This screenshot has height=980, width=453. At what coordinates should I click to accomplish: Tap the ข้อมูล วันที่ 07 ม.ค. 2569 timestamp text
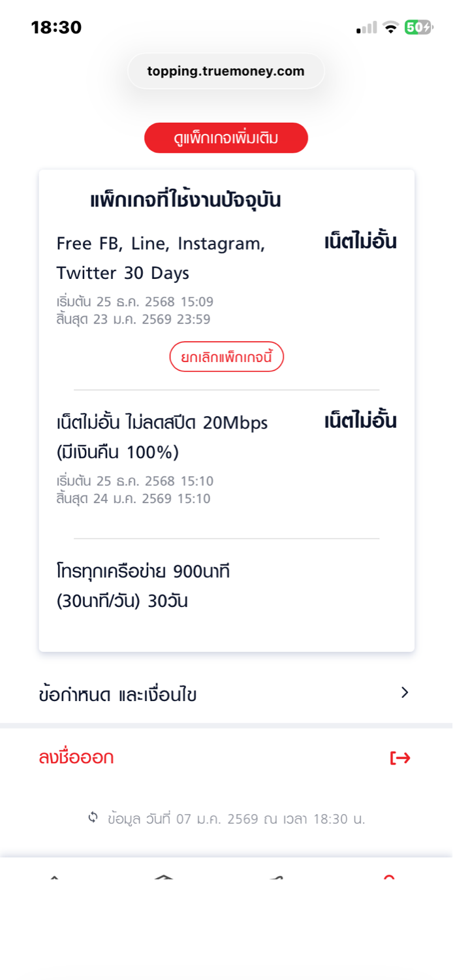[236, 819]
